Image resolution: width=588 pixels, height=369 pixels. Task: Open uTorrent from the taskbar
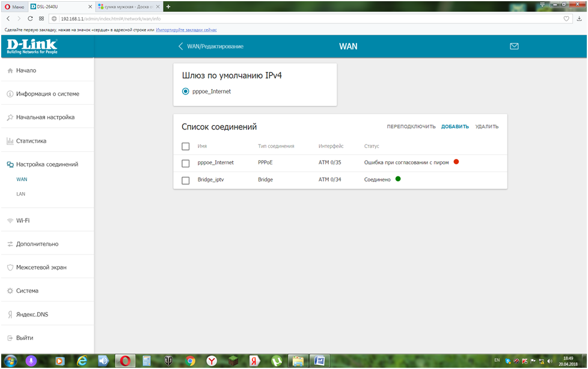(x=277, y=361)
